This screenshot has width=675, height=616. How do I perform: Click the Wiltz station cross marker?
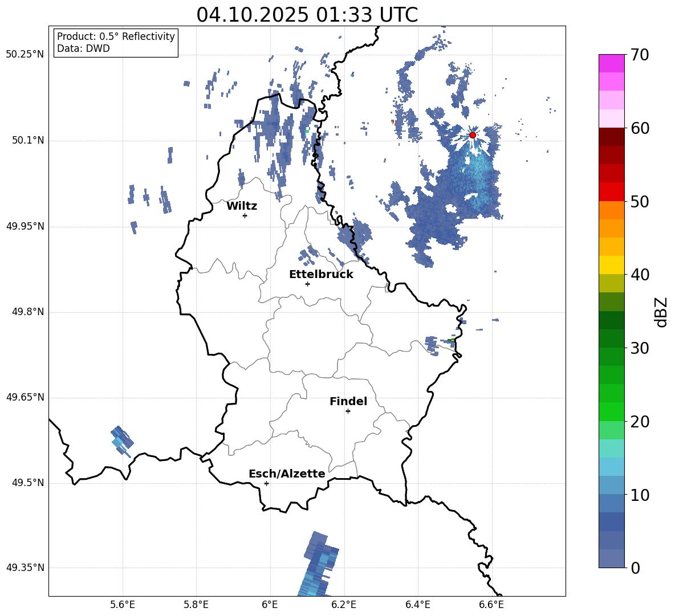245,215
